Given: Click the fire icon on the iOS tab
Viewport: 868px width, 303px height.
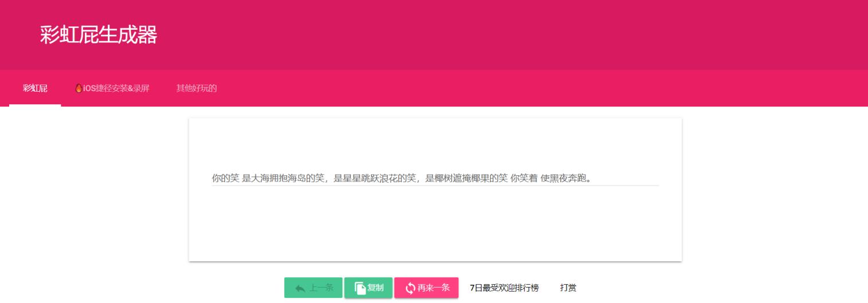Looking at the screenshot, I should [x=79, y=88].
